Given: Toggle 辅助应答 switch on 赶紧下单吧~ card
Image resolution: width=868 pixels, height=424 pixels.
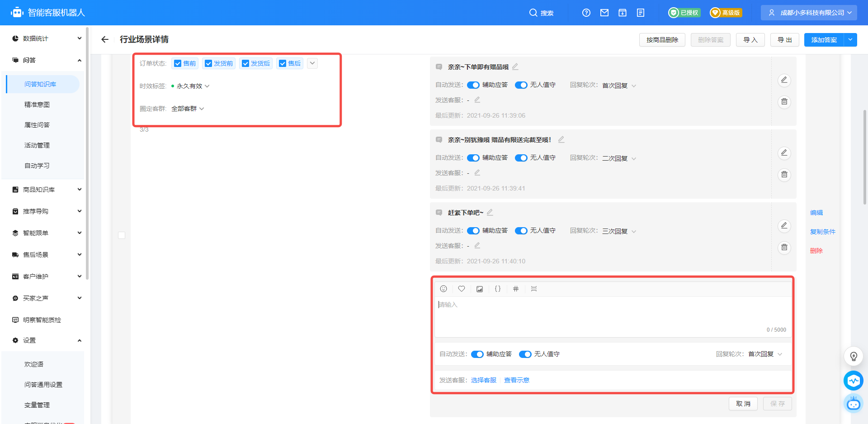Looking at the screenshot, I should point(473,231).
